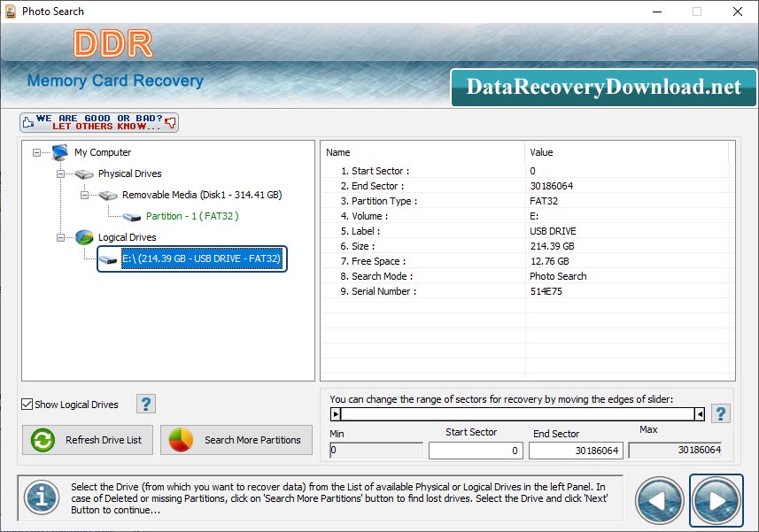Click the Logical Drives pie-disk icon
This screenshot has width=759, height=532.
(85, 237)
